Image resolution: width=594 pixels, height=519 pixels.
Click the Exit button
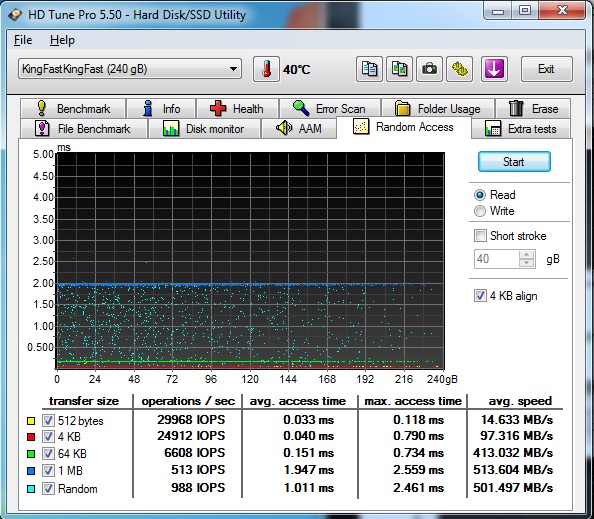546,69
